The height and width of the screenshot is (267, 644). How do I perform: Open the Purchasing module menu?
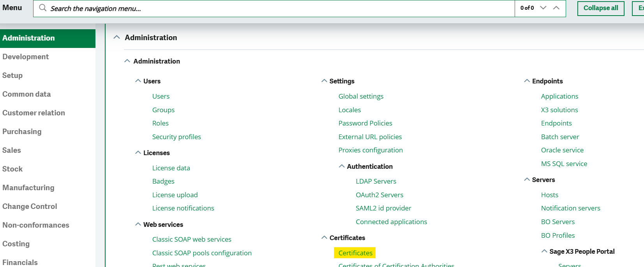pos(22,132)
